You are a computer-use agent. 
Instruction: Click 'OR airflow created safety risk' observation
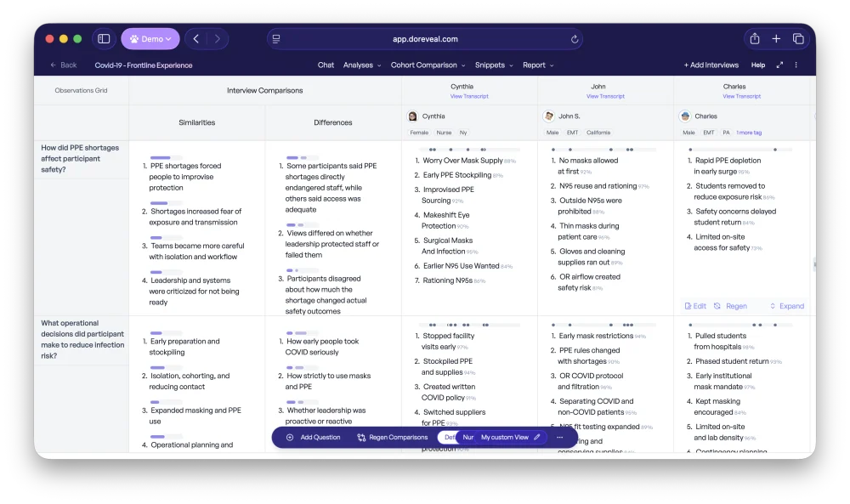(x=589, y=282)
